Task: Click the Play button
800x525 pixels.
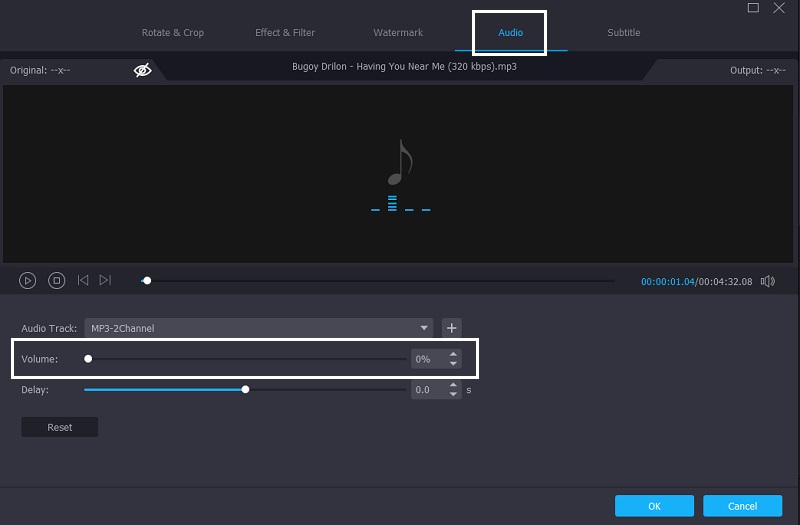Action: [28, 281]
